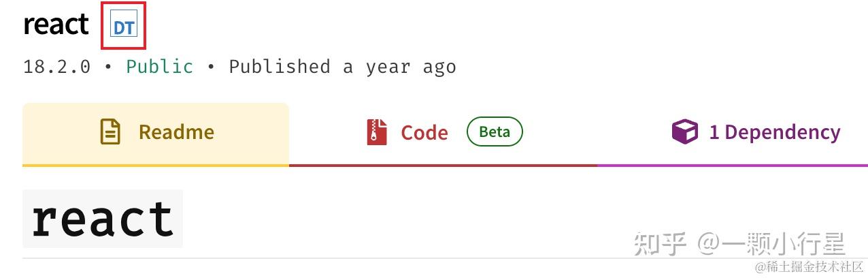Click the red underline beneath Code tab
868x278 pixels.
click(x=443, y=165)
